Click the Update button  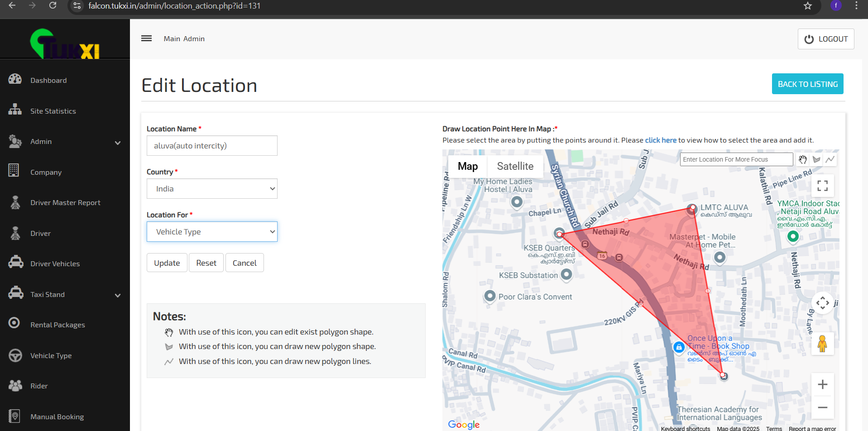[167, 263]
